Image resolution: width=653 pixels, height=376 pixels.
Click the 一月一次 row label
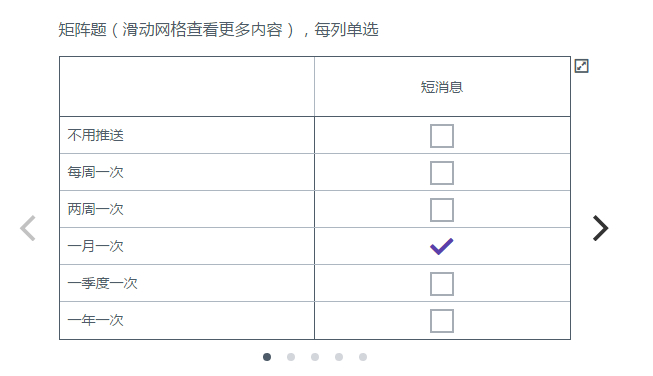pyautogui.click(x=96, y=246)
